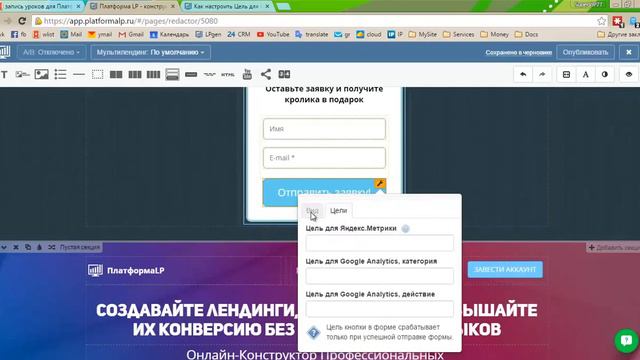The image size is (640, 360).
Task: Open the translate bookmark
Action: [312, 35]
